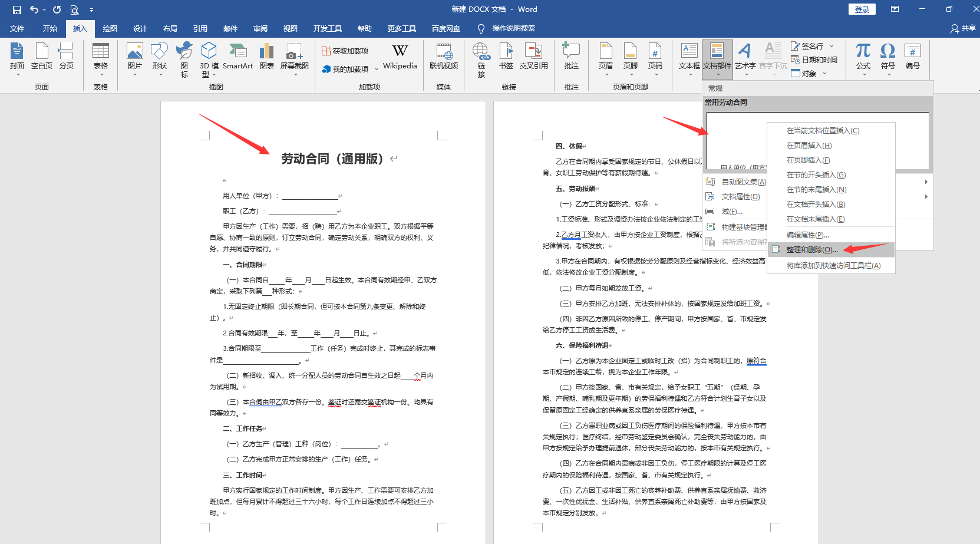Choose Insert in Page Header (在页眉插入)
This screenshot has width=980, height=544.
[809, 146]
